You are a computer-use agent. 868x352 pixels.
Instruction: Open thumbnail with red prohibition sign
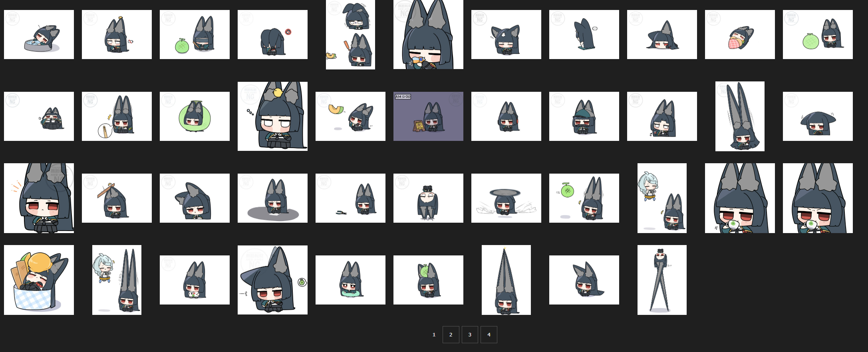[272, 34]
